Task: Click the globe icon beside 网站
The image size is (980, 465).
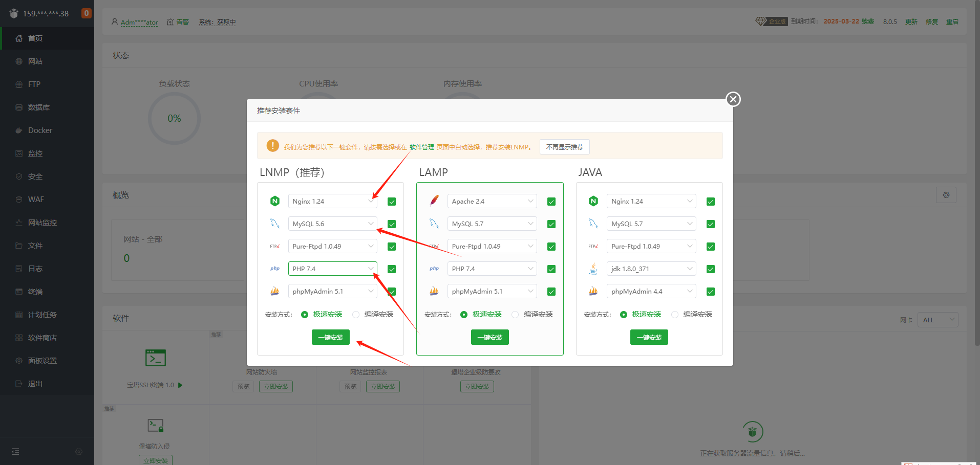Action: [x=19, y=61]
